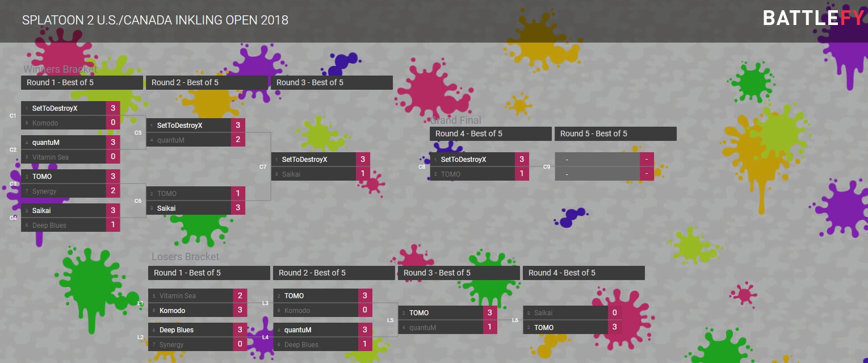Click Komodo in losers match L1
Screen dimensions: 868x363
(x=190, y=310)
